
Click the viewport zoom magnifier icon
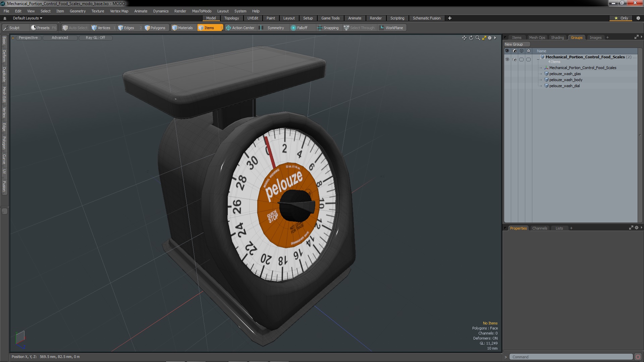click(x=478, y=38)
